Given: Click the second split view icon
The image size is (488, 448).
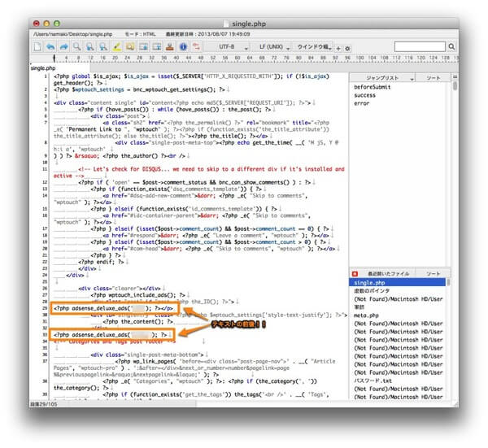Looking at the screenshot, I should tap(157, 47).
